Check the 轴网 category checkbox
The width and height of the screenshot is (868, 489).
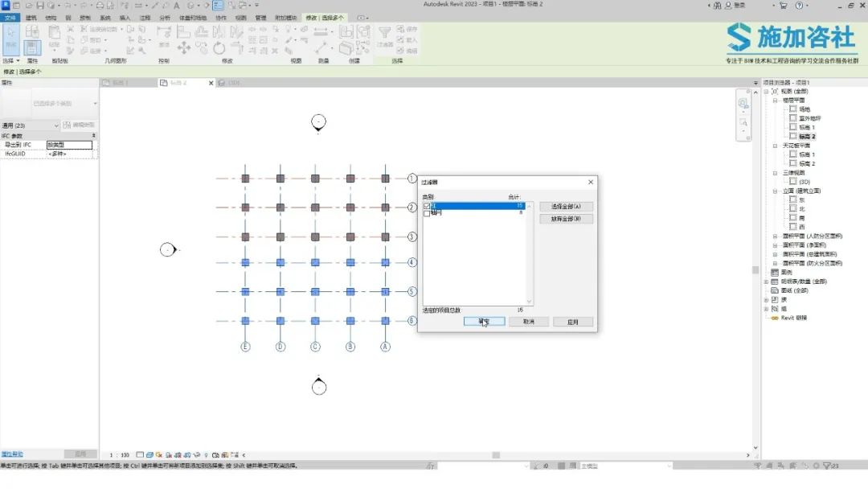pyautogui.click(x=426, y=213)
